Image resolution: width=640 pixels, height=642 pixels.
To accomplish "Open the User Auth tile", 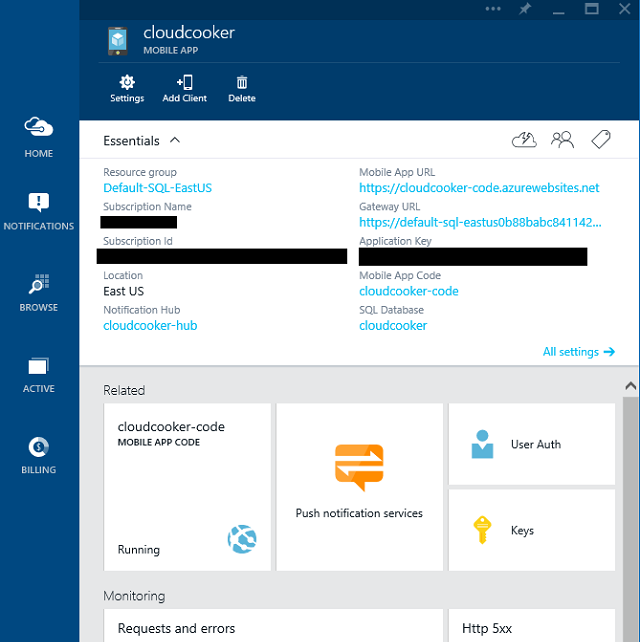I will click(532, 444).
